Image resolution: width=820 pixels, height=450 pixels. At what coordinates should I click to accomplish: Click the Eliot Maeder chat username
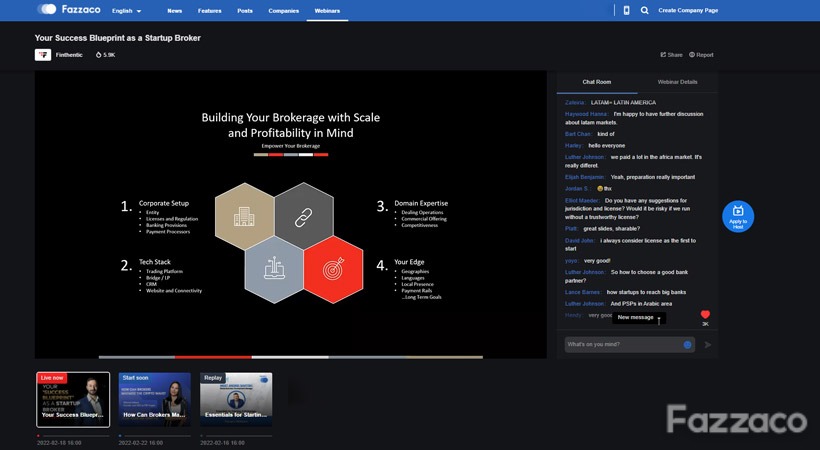(582, 200)
